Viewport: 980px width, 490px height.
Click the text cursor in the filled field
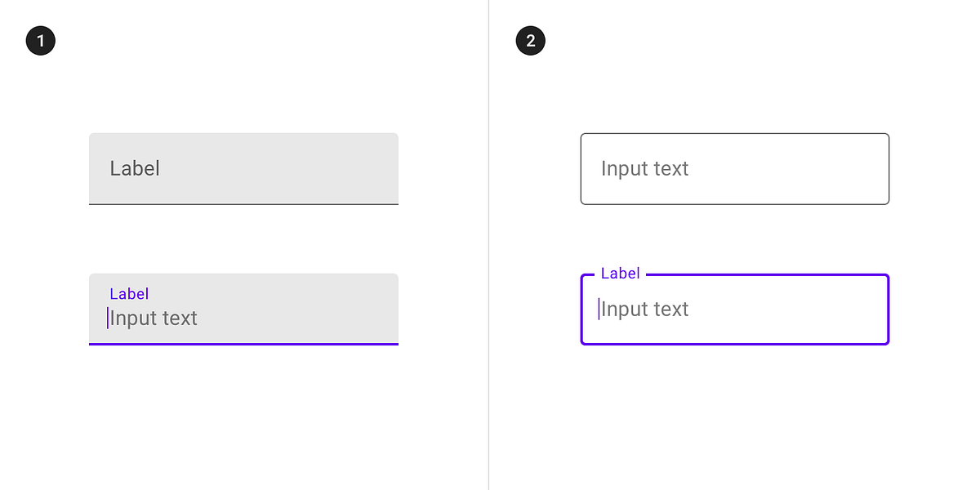click(107, 318)
